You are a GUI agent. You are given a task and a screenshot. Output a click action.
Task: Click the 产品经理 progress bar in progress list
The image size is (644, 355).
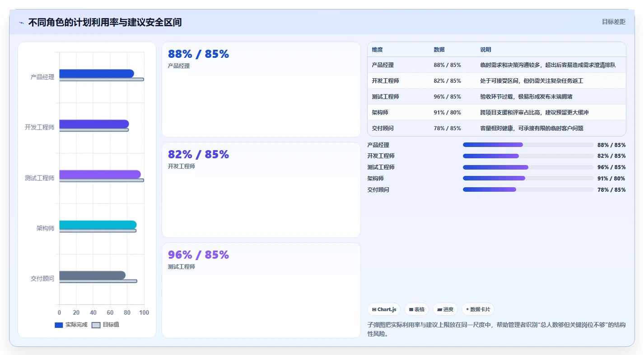click(528, 145)
